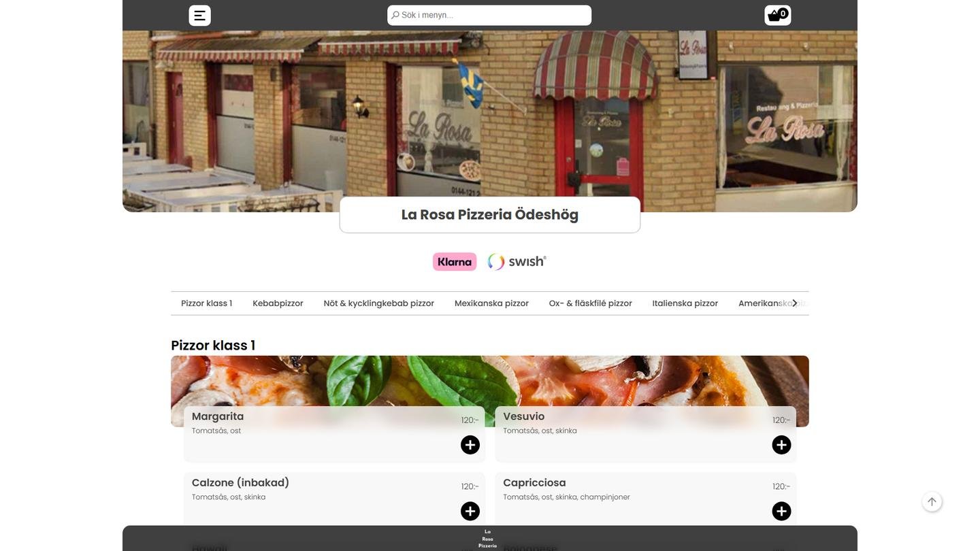The height and width of the screenshot is (551, 980).
Task: Click the scroll-to-top arrow button
Action: pyautogui.click(x=932, y=502)
